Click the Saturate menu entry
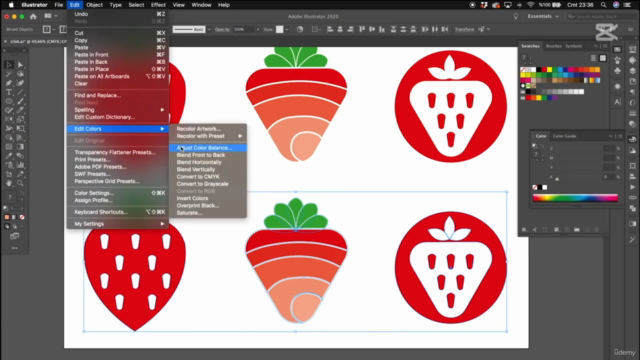The width and height of the screenshot is (640, 360). [x=208, y=213]
